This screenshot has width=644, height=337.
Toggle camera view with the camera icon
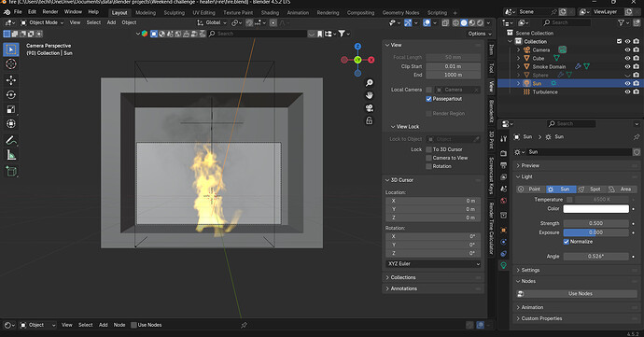(370, 108)
